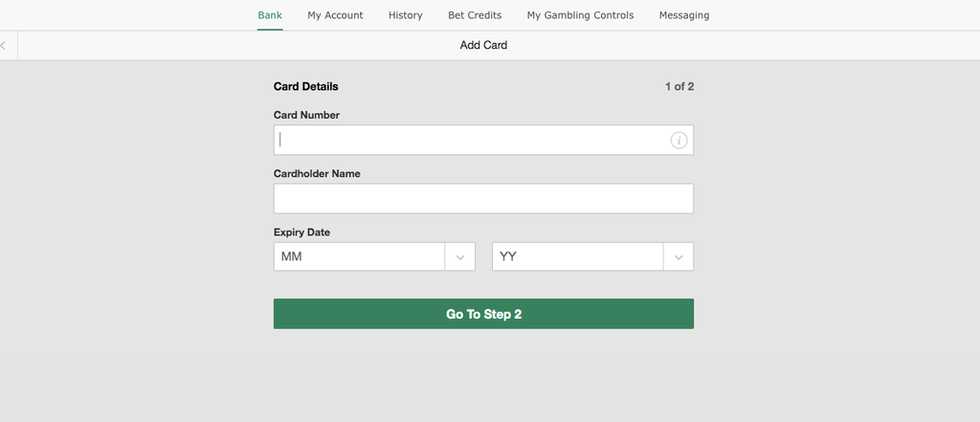The height and width of the screenshot is (422, 980).
Task: Switch to the Bank tab
Action: point(270,15)
